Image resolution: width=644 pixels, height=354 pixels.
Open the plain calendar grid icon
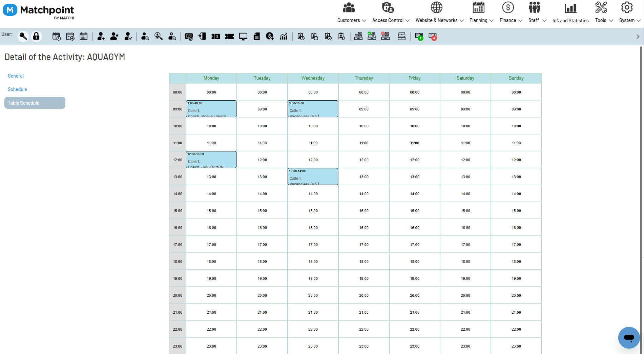(84, 36)
